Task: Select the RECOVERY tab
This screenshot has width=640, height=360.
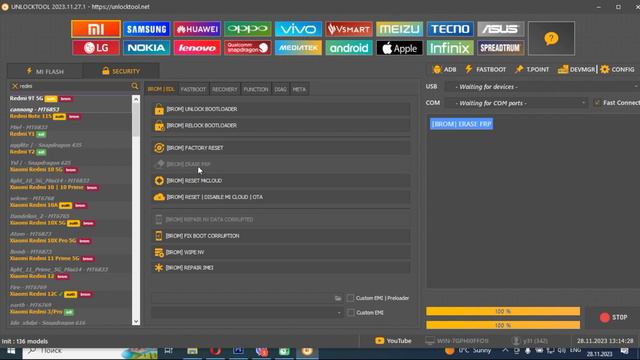Action: click(224, 89)
